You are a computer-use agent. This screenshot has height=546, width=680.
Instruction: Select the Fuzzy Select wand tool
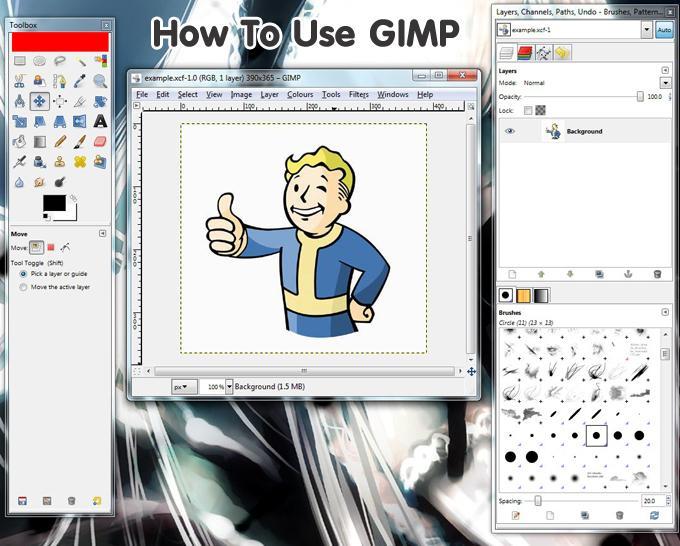tap(80, 61)
